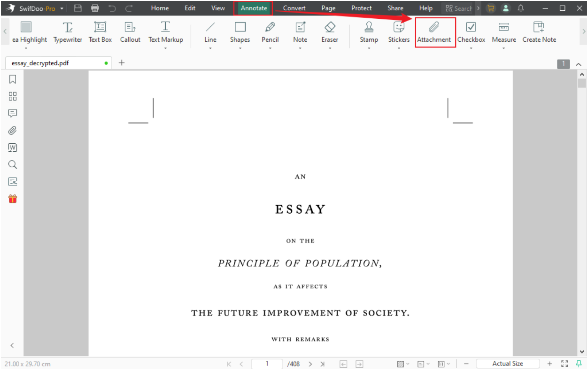Select the Eraser tool

(330, 33)
